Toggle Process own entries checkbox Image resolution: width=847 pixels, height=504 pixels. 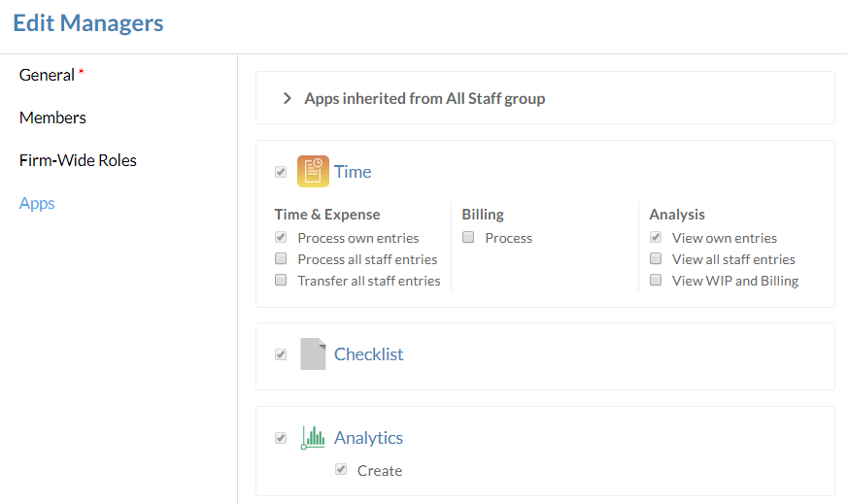click(281, 238)
